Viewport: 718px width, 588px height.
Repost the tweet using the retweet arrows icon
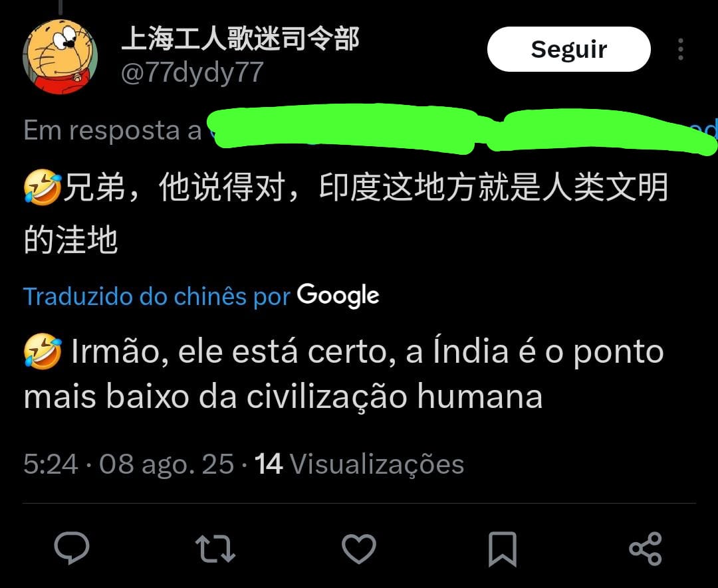pos(215,548)
